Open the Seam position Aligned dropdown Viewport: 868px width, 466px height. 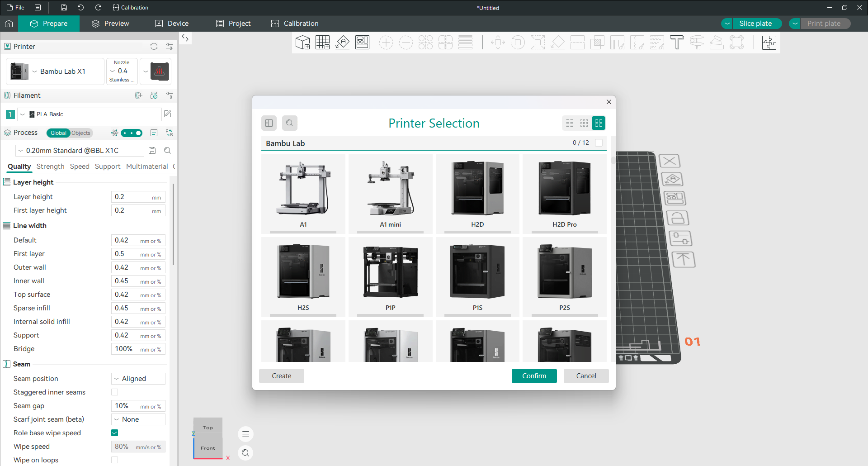click(x=138, y=379)
